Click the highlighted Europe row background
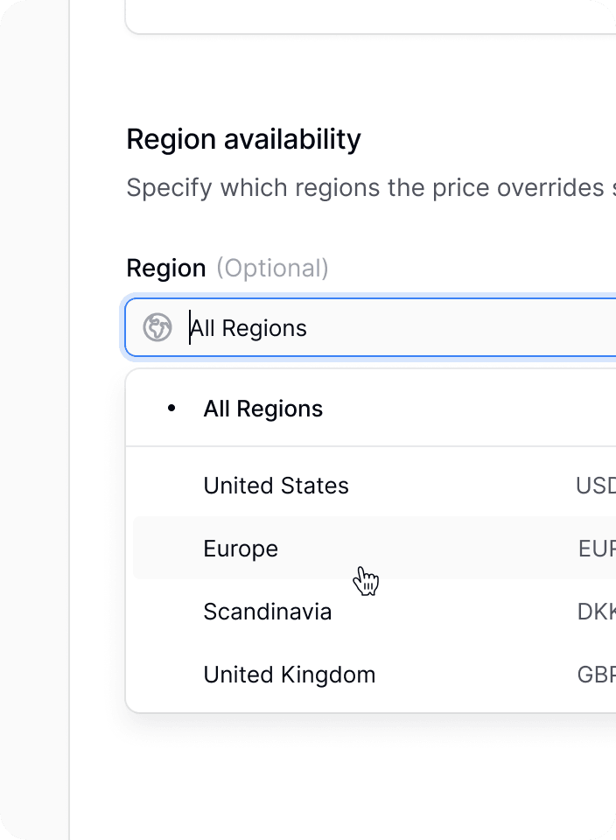The image size is (616, 840). click(x=437, y=549)
